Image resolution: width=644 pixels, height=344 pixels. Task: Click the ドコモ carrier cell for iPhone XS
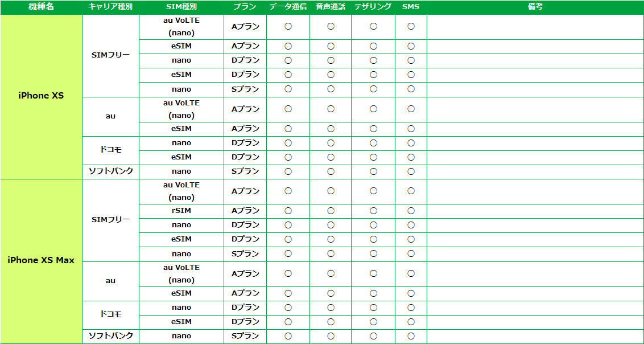pyautogui.click(x=110, y=150)
